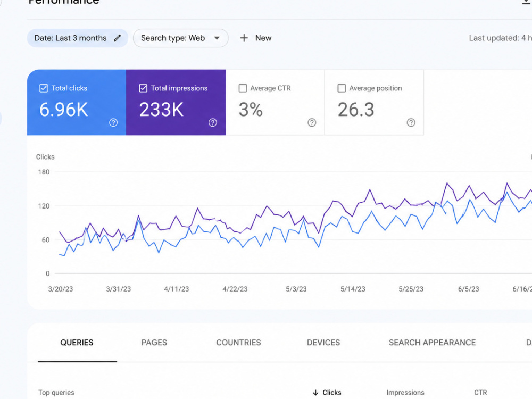Click the Clicks axis title on chart
Image resolution: width=532 pixels, height=399 pixels.
[45, 157]
